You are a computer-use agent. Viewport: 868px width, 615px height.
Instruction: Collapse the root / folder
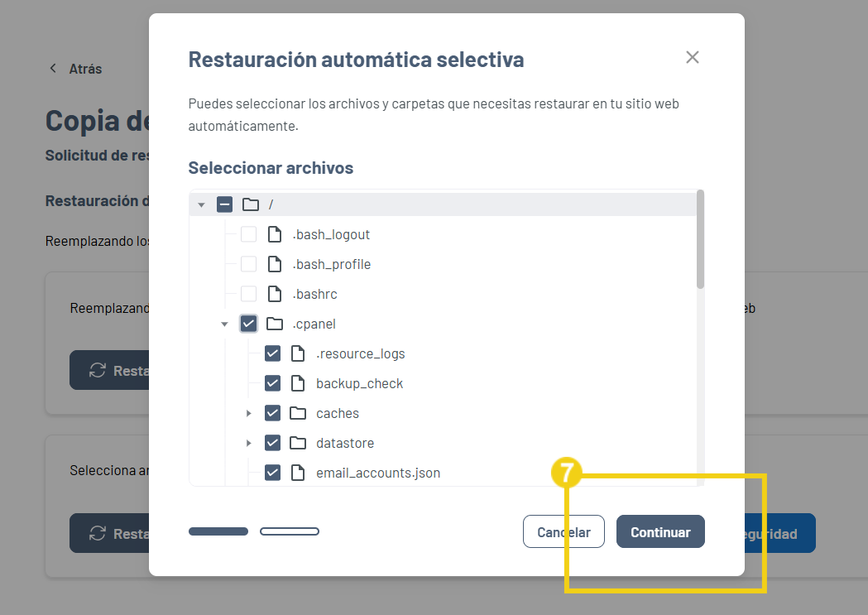202,204
